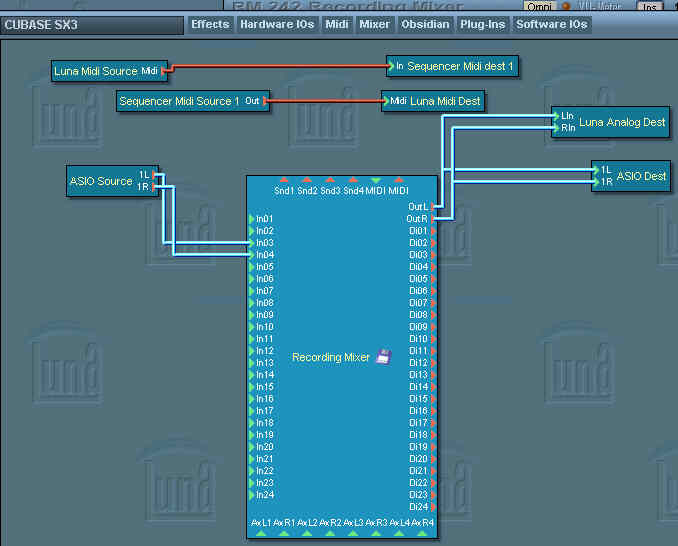The height and width of the screenshot is (546, 678).
Task: Click the AxR4 aux return port
Action: tap(422, 534)
